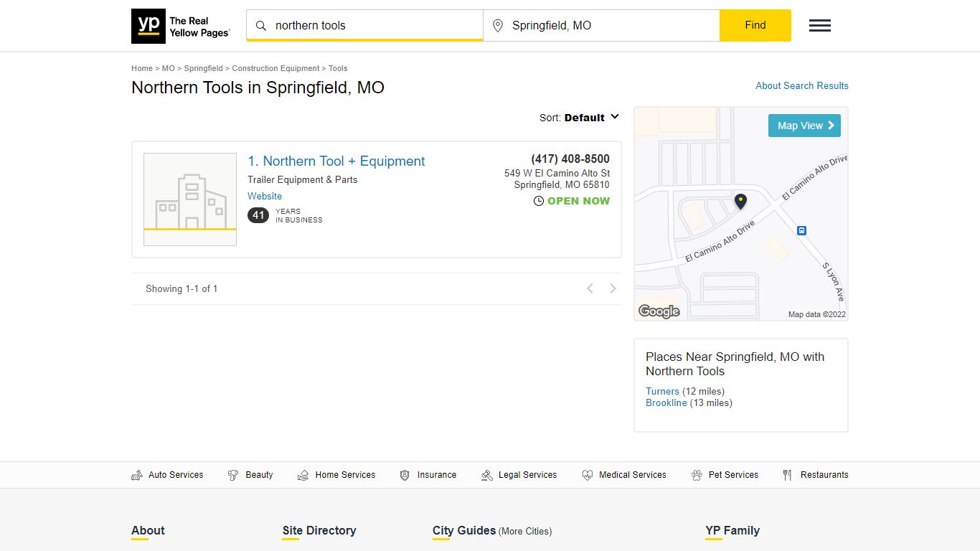Click the location input field

(x=601, y=26)
